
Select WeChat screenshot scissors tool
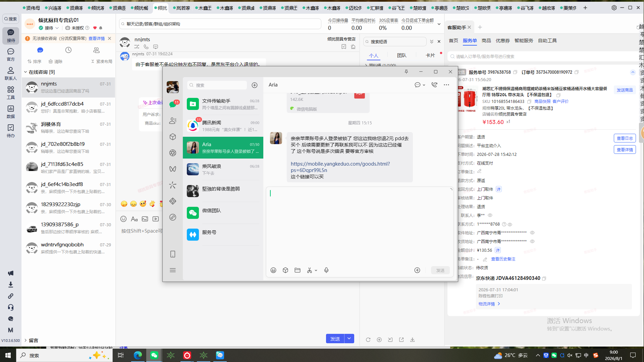point(309,270)
